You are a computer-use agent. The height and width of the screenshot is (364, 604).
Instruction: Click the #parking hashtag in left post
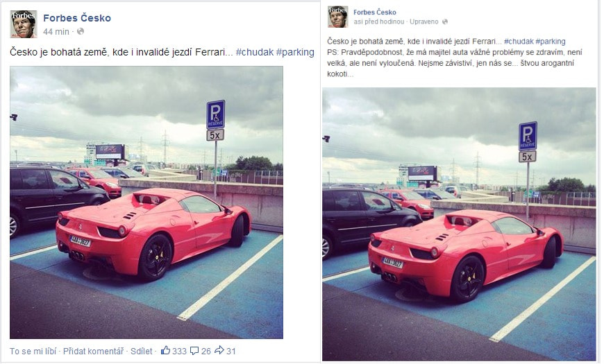[x=295, y=52]
